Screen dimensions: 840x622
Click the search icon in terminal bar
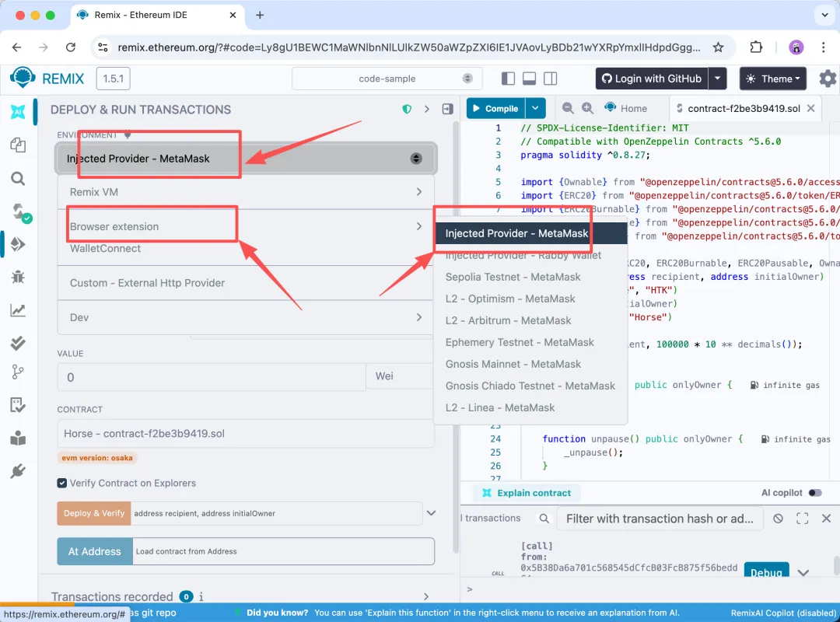click(544, 519)
